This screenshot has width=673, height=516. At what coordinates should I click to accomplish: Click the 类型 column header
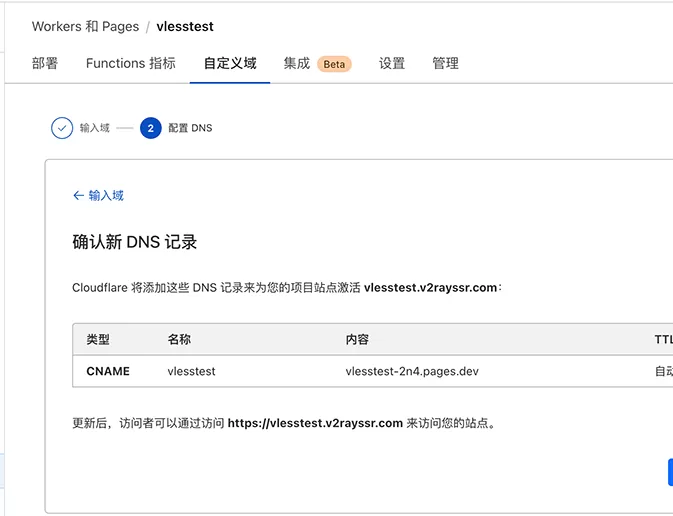coord(98,340)
